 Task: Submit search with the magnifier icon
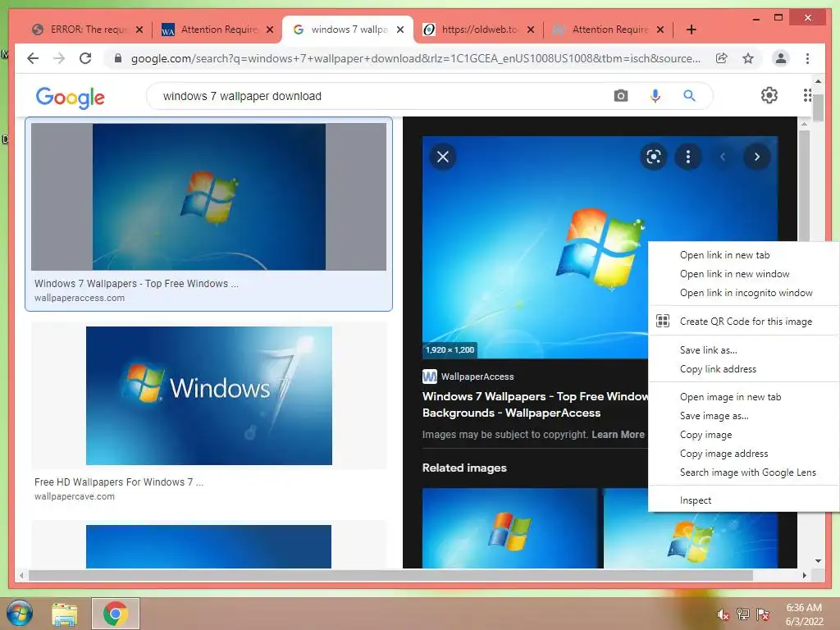(x=689, y=96)
